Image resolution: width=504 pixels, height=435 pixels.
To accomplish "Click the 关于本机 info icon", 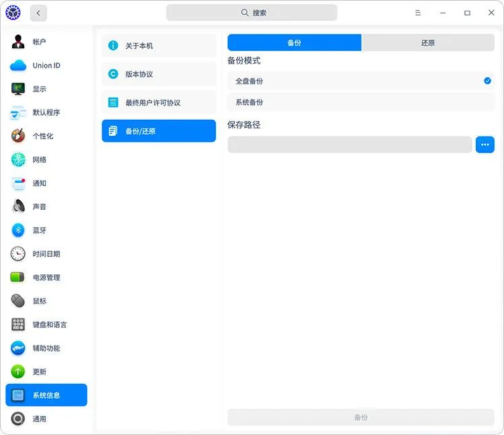I will coord(113,46).
